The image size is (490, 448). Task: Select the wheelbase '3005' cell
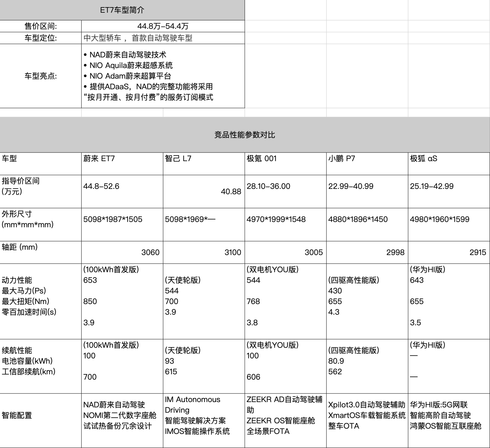(286, 252)
